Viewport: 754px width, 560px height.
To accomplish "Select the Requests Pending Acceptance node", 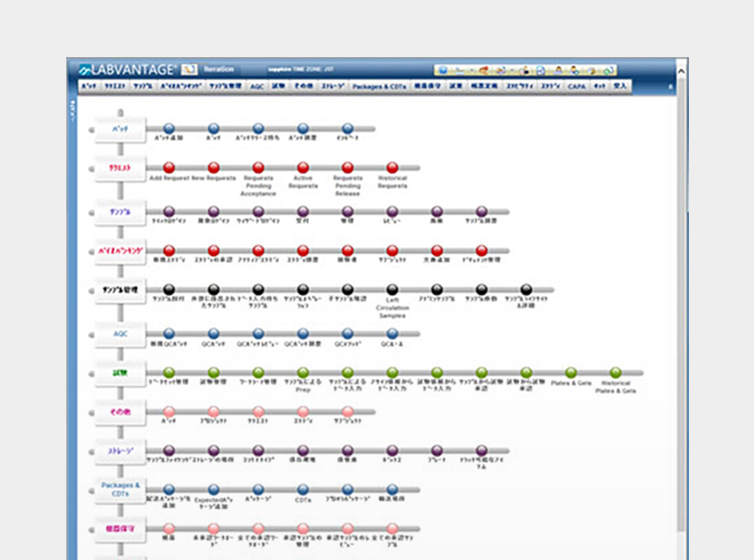I will point(259,167).
